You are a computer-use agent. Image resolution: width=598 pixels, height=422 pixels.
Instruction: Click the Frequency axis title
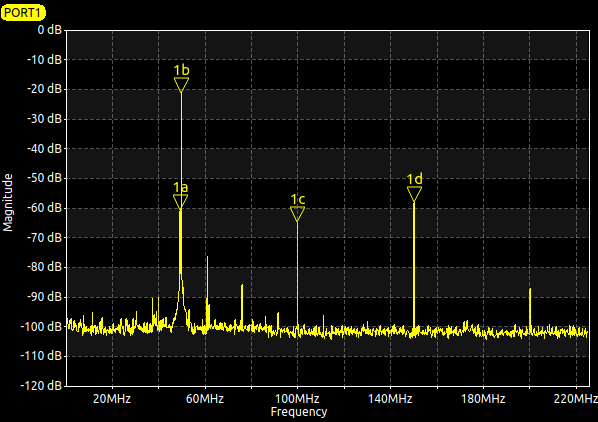[299, 412]
